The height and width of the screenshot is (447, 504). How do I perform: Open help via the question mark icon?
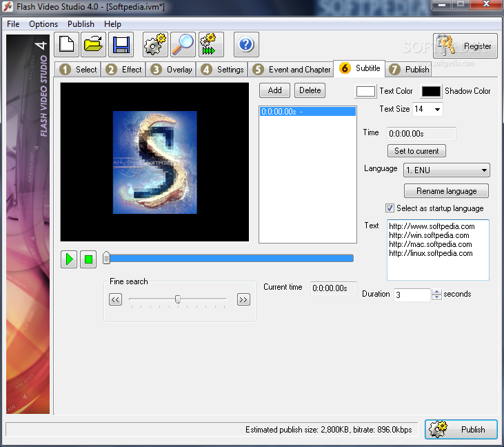coord(246,44)
